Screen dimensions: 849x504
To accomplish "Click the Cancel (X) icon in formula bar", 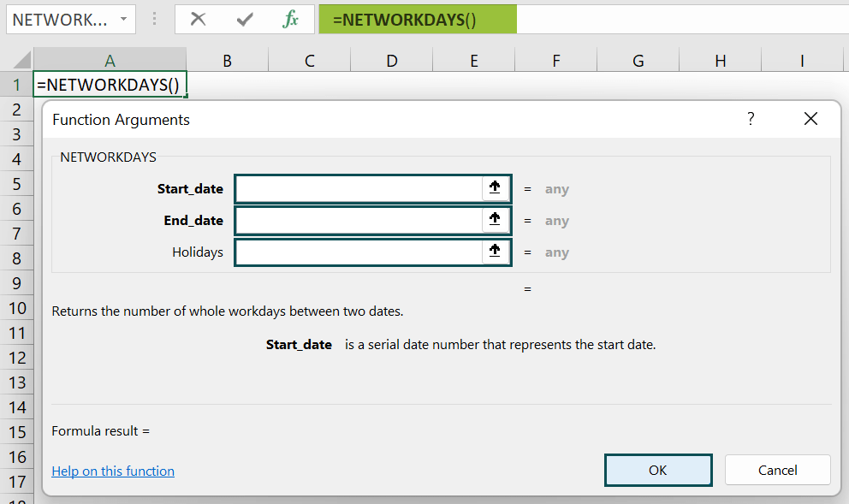I will tap(199, 19).
